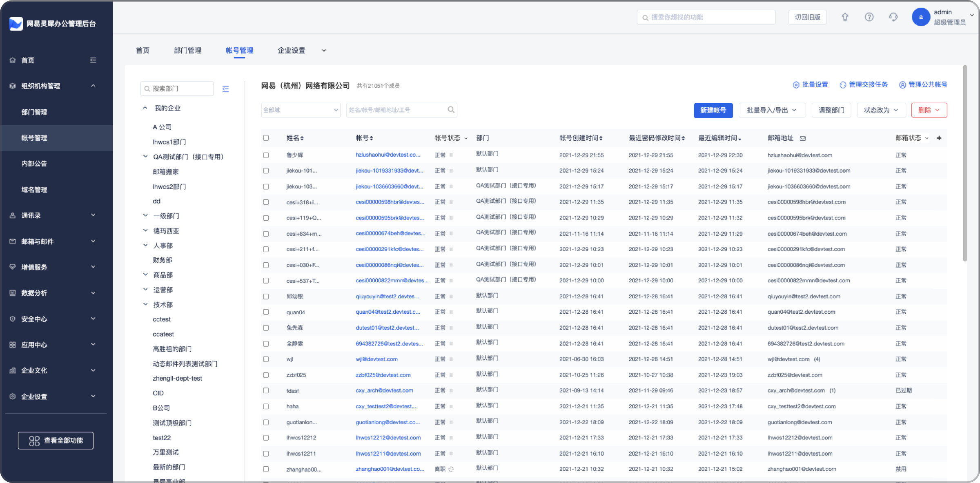Click the page vertical scrollbar
The image size is (980, 483).
coord(965,163)
